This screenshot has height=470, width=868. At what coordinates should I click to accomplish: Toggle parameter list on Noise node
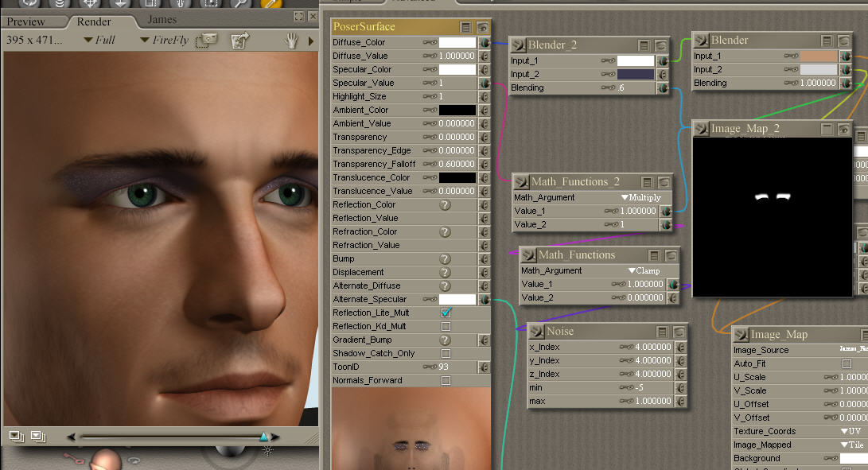click(663, 332)
